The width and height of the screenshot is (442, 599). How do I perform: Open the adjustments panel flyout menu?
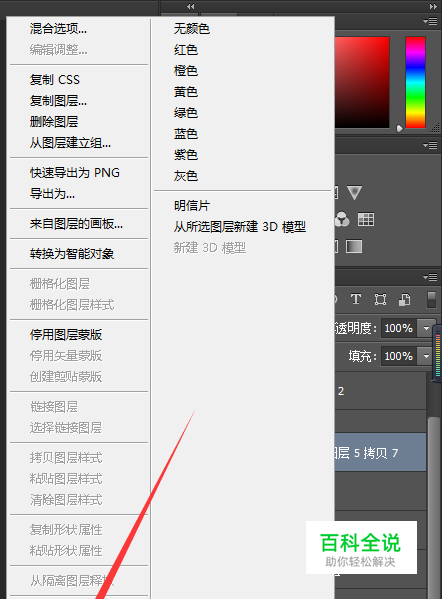click(430, 146)
